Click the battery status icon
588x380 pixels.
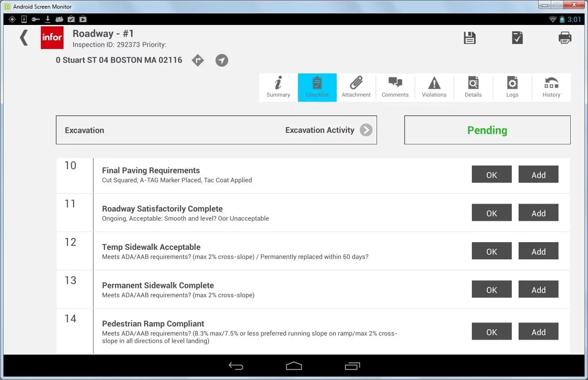[562, 19]
